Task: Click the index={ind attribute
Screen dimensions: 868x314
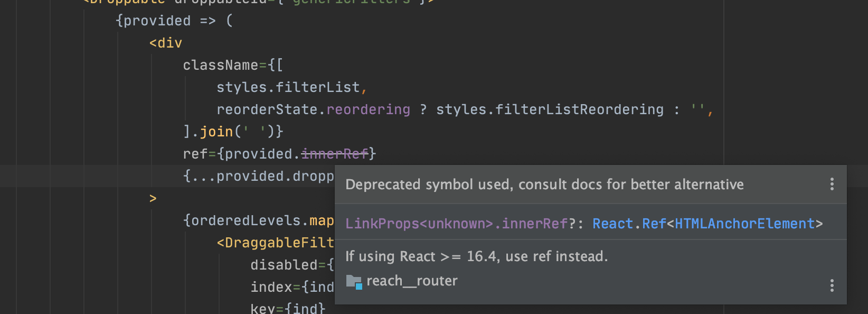Action: [293, 287]
